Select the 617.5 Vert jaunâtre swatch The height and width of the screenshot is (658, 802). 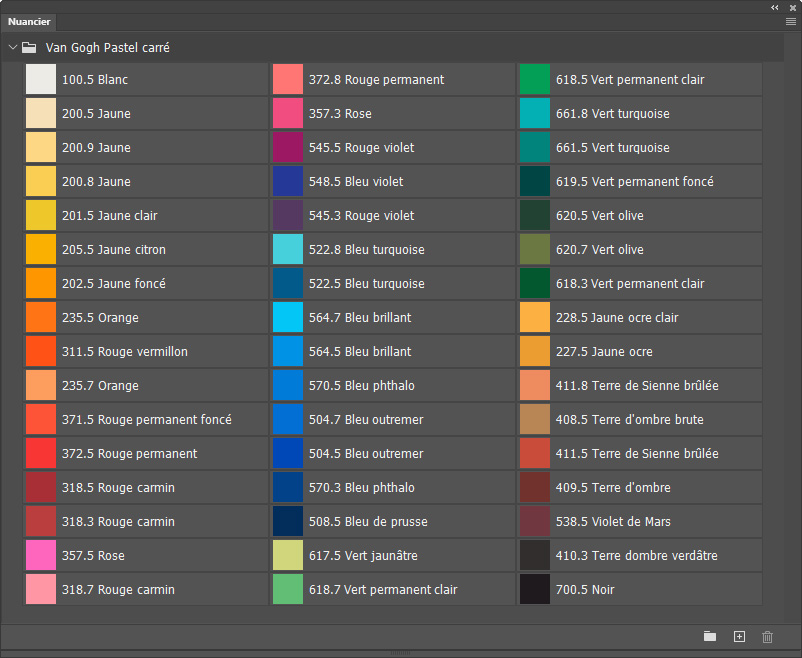[288, 555]
